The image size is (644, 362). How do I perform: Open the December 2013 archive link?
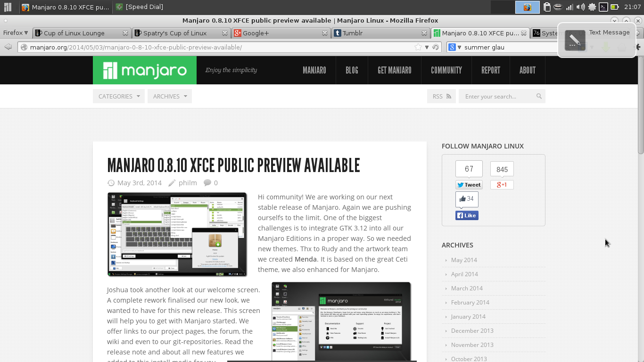(x=472, y=330)
